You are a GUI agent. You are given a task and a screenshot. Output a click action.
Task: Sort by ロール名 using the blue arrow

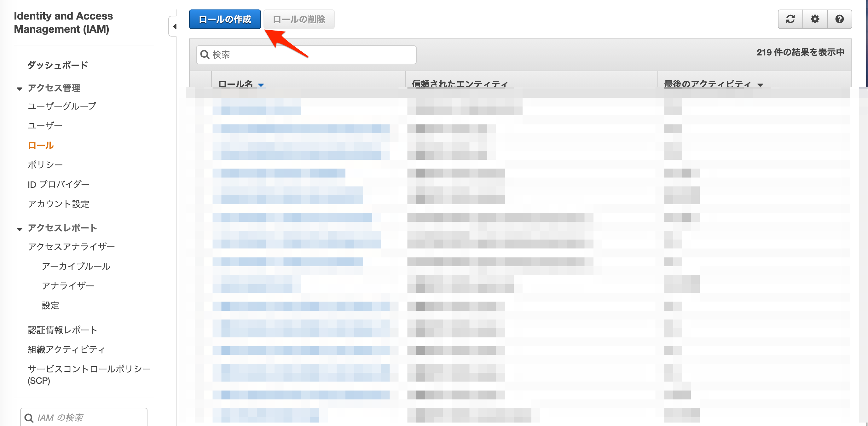pos(261,85)
